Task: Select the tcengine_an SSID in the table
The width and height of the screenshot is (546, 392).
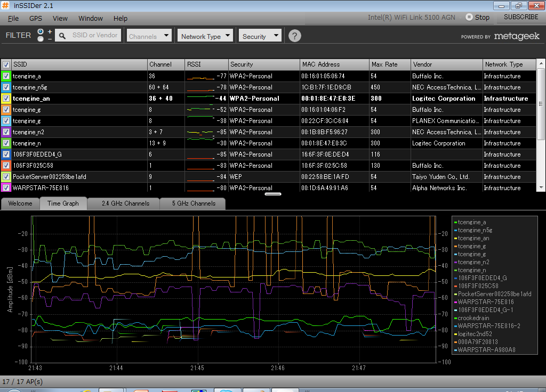Action: coord(31,99)
